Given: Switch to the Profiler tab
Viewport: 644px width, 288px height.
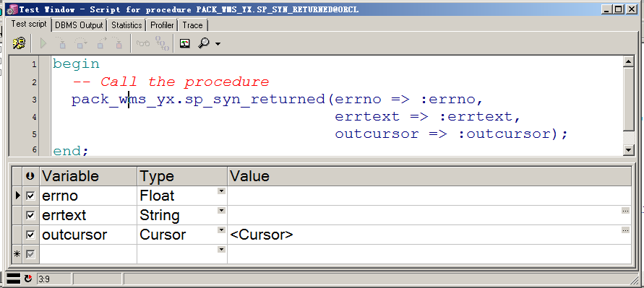Looking at the screenshot, I should 162,25.
